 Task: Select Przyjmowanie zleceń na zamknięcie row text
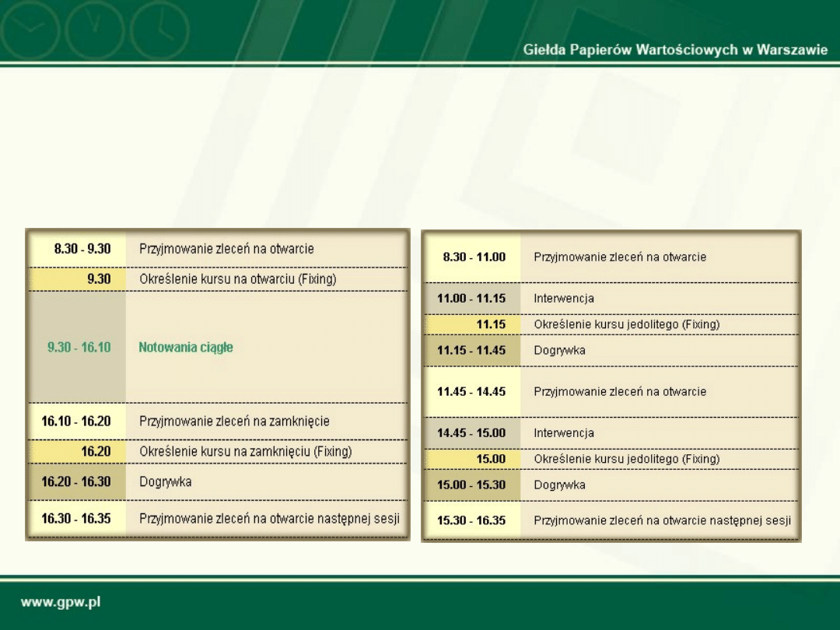234,421
